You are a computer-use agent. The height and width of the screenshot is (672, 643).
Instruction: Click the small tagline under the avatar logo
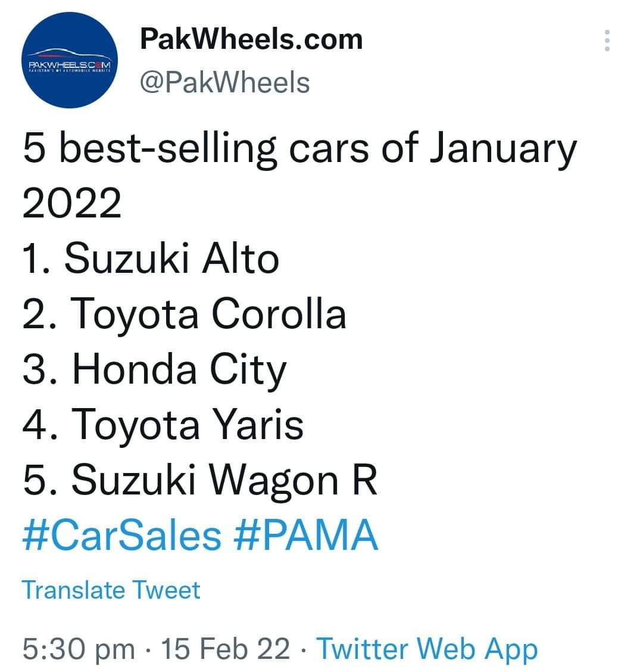click(x=70, y=70)
